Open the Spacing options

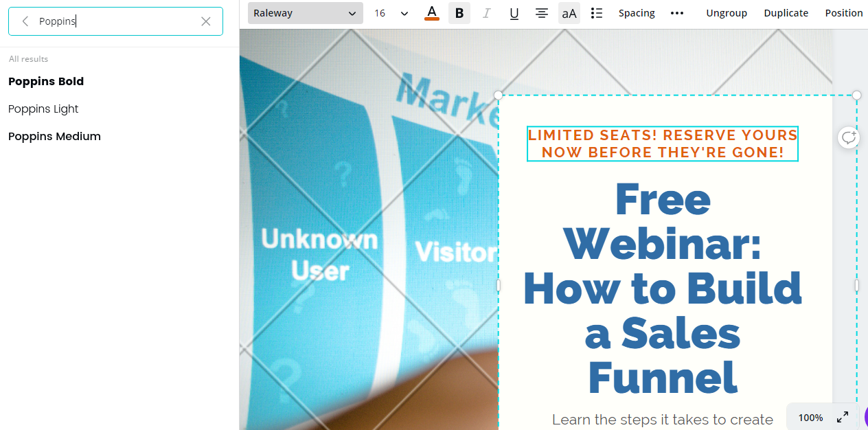(637, 13)
